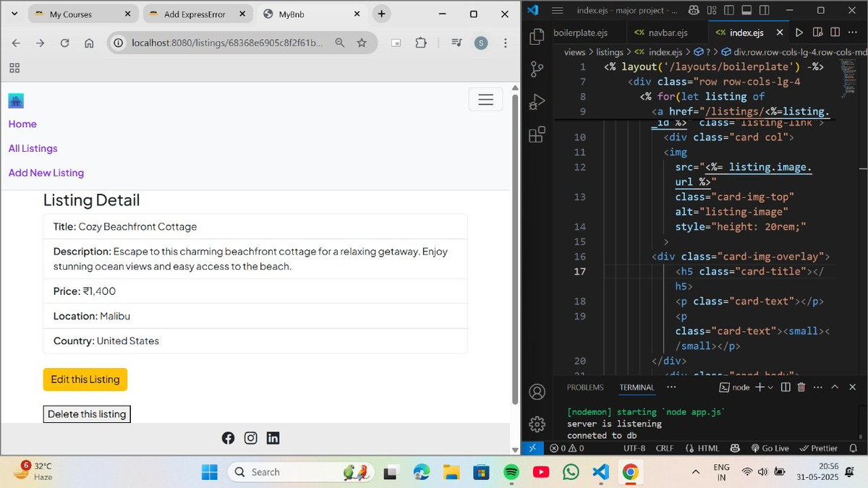Click Add New Listing nav link

click(46, 173)
